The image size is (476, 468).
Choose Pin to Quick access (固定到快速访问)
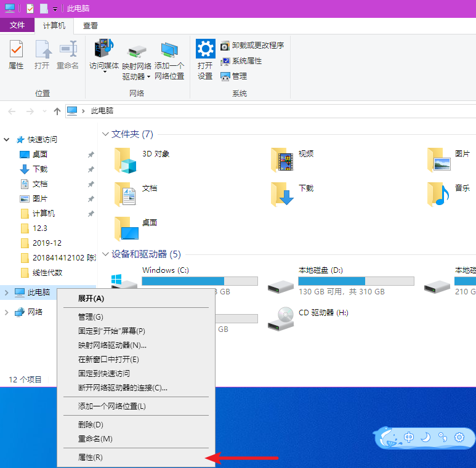coord(136,374)
